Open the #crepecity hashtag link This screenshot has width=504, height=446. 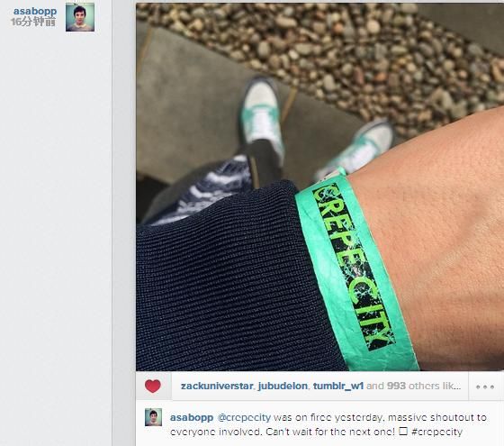(x=436, y=432)
